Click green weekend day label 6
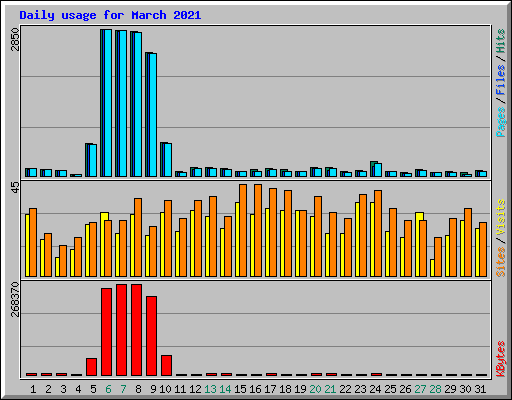Viewport: 512px width, 400px height. [108, 389]
